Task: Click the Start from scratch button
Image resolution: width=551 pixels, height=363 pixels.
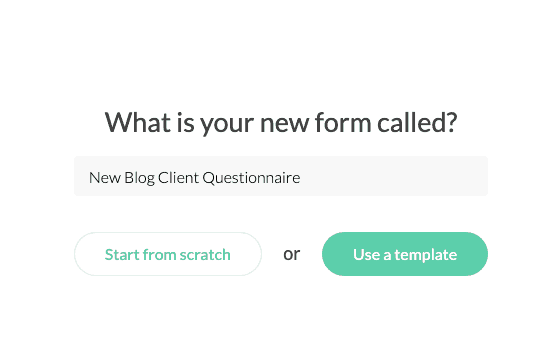Action: pyautogui.click(x=168, y=254)
